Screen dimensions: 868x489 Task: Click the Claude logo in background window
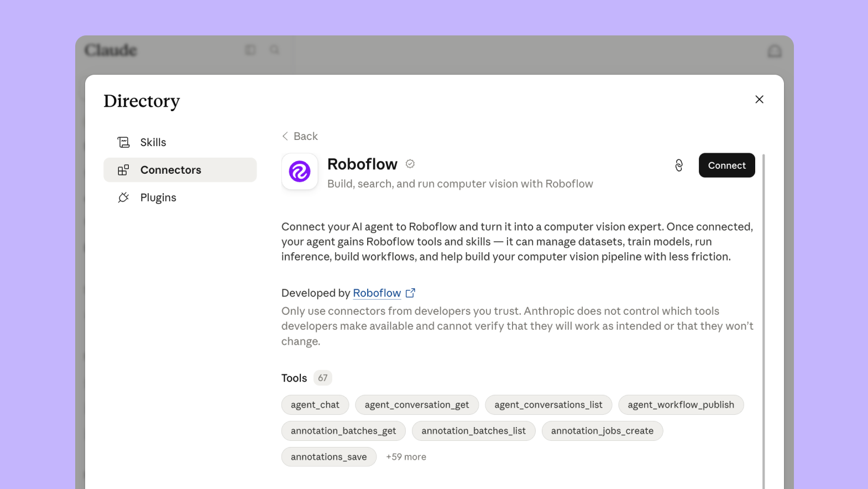click(111, 50)
